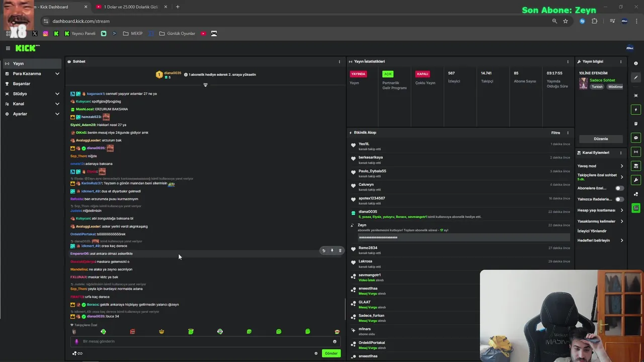Expand the Ayarlar sidebar section
The width and height of the screenshot is (644, 362).
(x=32, y=114)
